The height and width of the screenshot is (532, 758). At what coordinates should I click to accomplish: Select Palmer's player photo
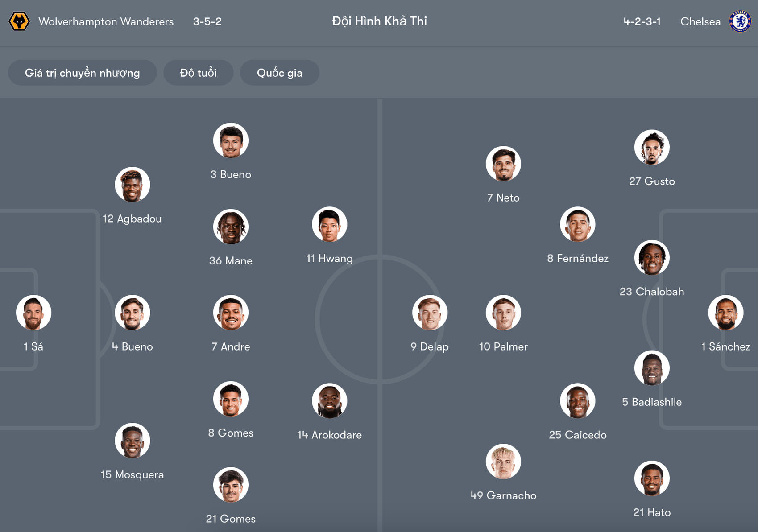coord(503,313)
